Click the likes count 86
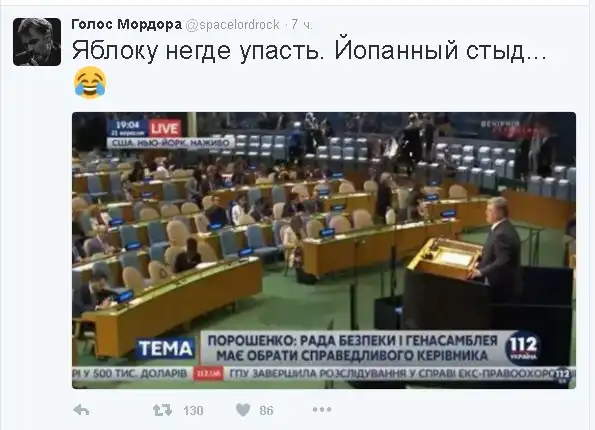 pyautogui.click(x=266, y=410)
